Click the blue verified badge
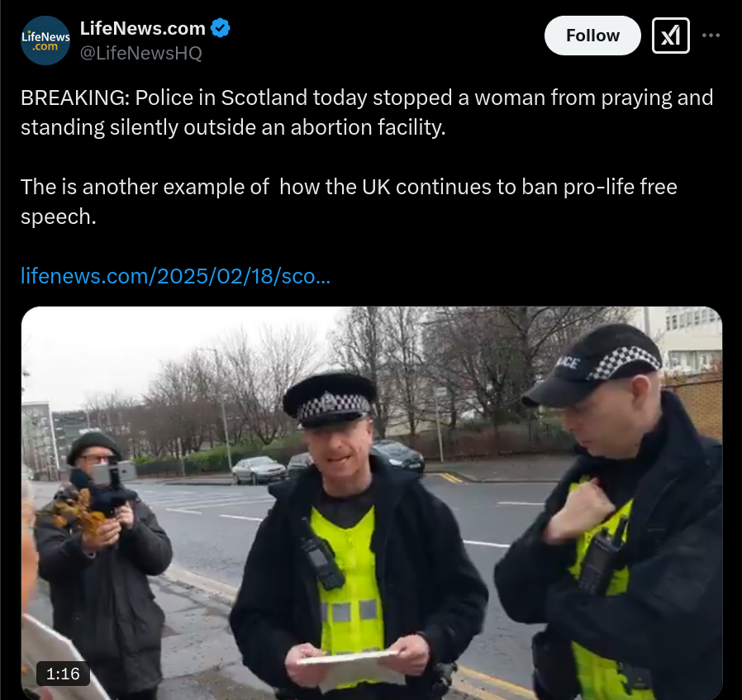Viewport: 742px width, 700px height. pyautogui.click(x=220, y=28)
